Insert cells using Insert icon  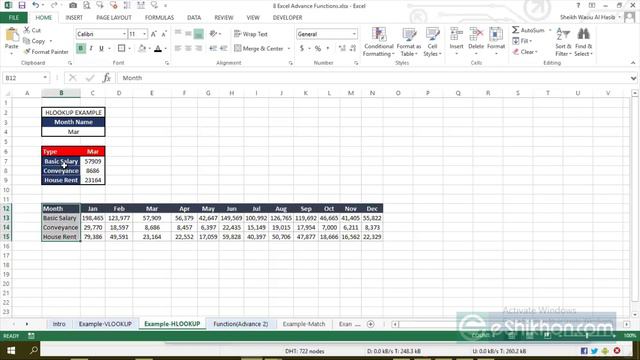click(x=456, y=38)
